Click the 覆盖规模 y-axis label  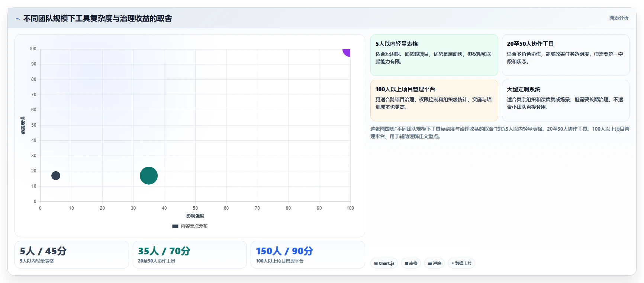(23, 125)
